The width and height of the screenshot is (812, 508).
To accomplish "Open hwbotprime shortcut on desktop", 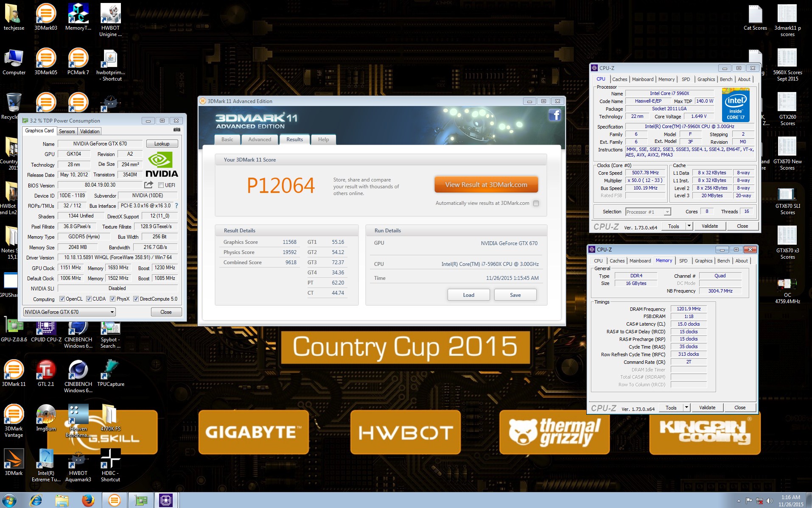I will tap(110, 65).
